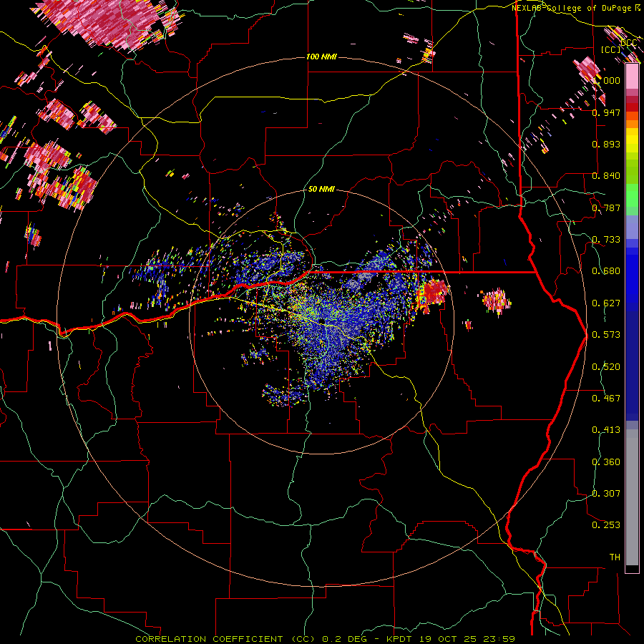The image size is (644, 644).
Task: Pick the dark navy segment of the color bar
Action: 632,366
